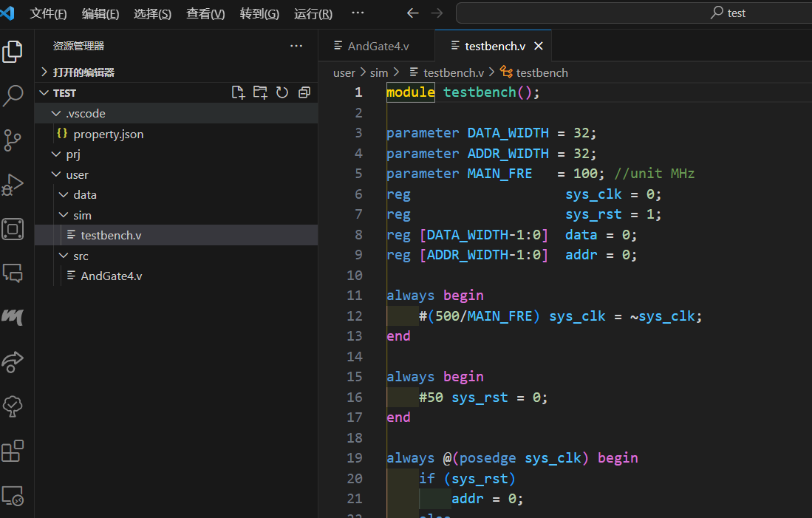Viewport: 812px width, 518px height.
Task: Open Explorer views options via ellipsis
Action: tap(296, 46)
